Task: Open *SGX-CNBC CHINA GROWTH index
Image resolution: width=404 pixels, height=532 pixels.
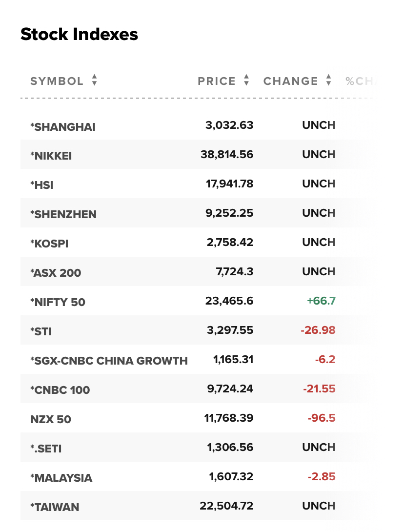Action: [x=109, y=361]
